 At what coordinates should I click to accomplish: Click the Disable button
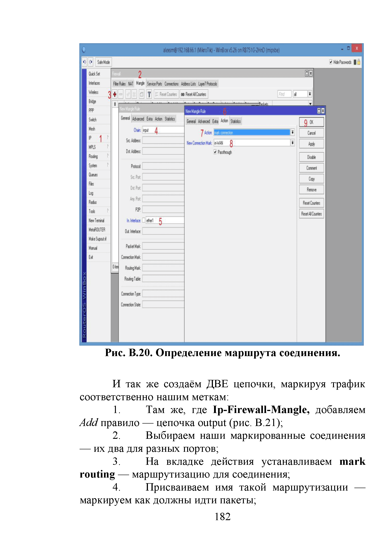[311, 157]
